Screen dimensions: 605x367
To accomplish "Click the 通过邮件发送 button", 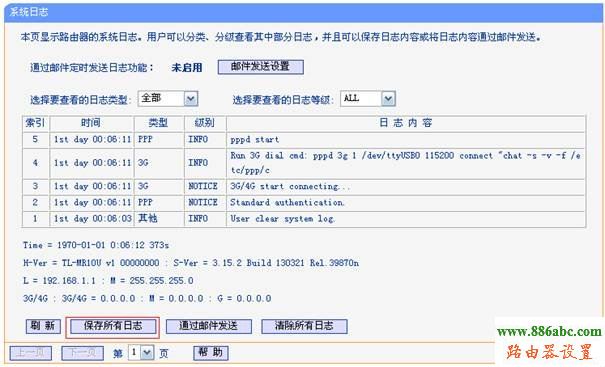I will [209, 326].
